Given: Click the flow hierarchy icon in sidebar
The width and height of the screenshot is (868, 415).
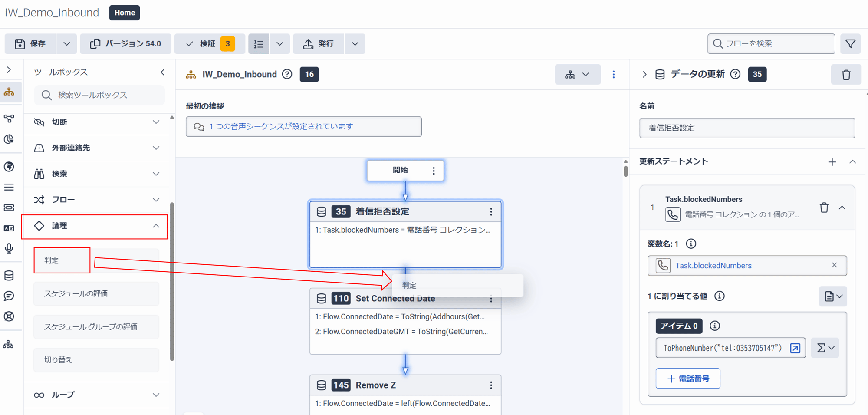Looking at the screenshot, I should pyautogui.click(x=9, y=92).
